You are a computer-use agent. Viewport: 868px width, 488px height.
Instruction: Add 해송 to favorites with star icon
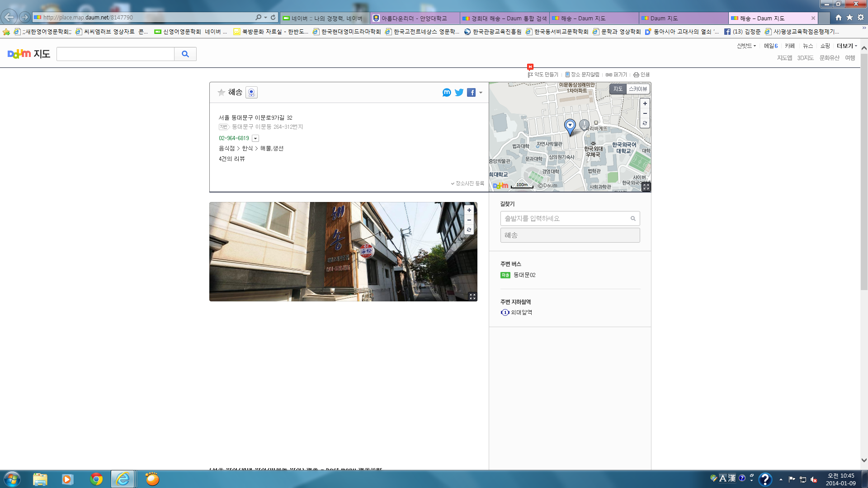pyautogui.click(x=221, y=93)
